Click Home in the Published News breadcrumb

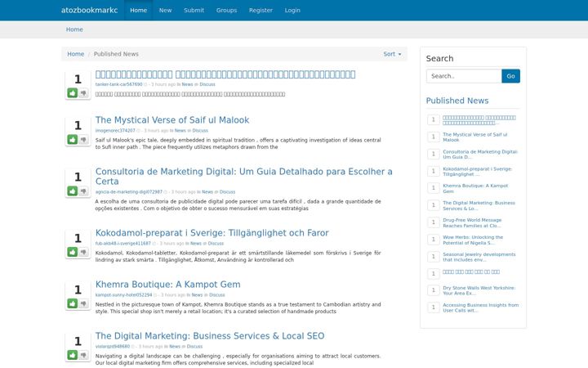(75, 54)
